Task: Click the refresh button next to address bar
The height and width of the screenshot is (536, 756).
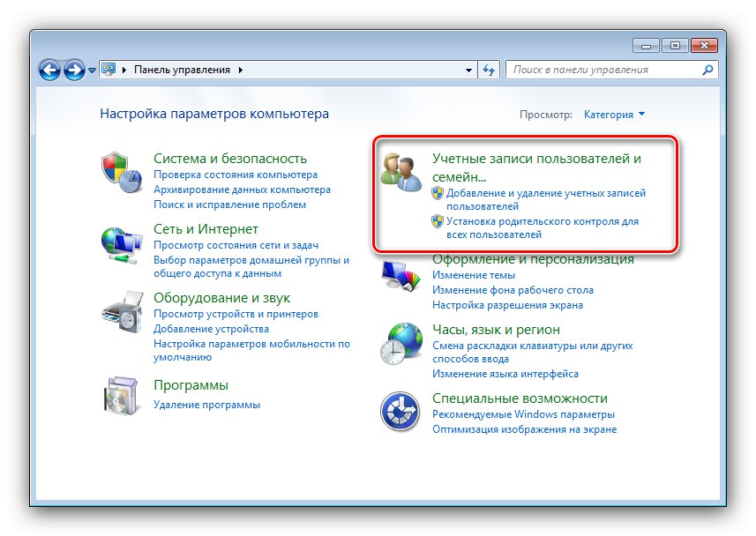Action: [490, 69]
